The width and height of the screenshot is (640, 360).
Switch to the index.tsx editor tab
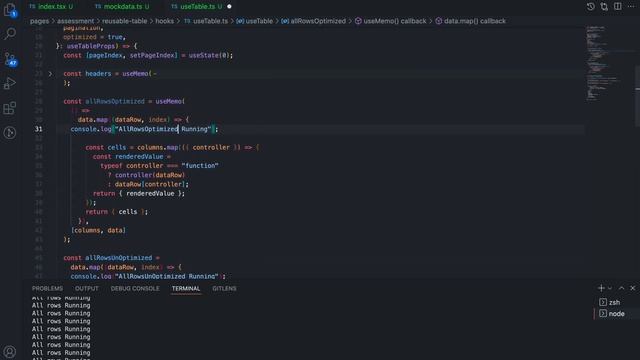[x=51, y=7]
